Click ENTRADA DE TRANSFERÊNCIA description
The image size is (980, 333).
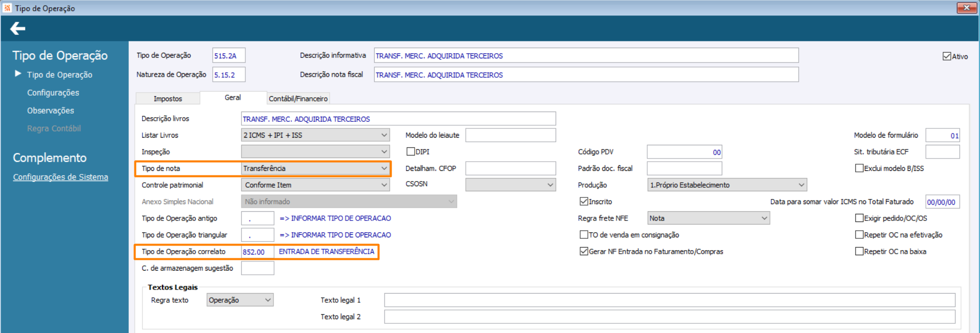tap(327, 251)
